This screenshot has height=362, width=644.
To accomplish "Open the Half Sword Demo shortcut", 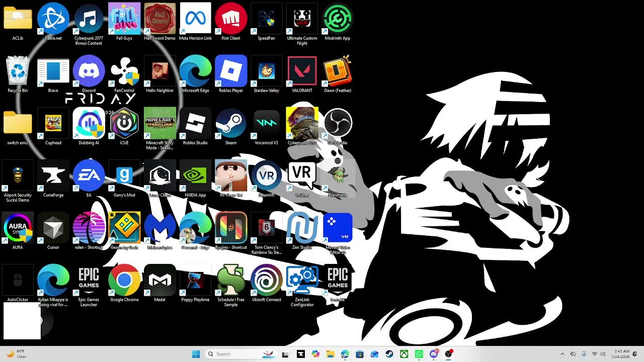I will click(x=160, y=22).
